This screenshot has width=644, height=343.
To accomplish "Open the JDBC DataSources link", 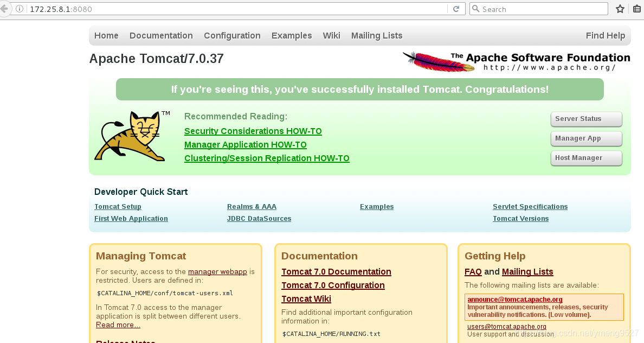I will pos(259,219).
